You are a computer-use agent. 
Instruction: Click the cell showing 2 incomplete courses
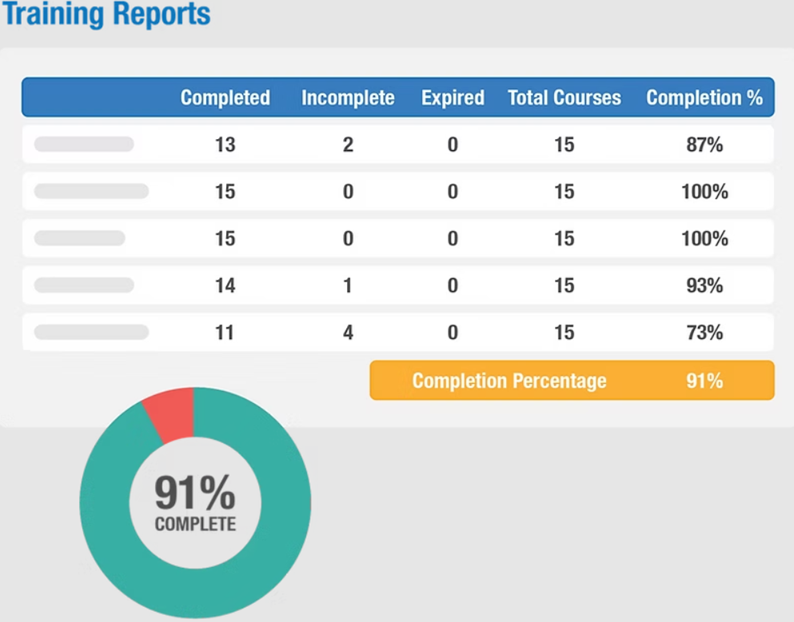[x=348, y=145]
